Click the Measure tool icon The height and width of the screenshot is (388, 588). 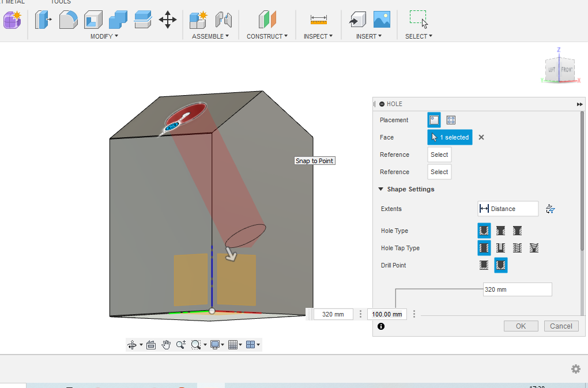point(319,20)
